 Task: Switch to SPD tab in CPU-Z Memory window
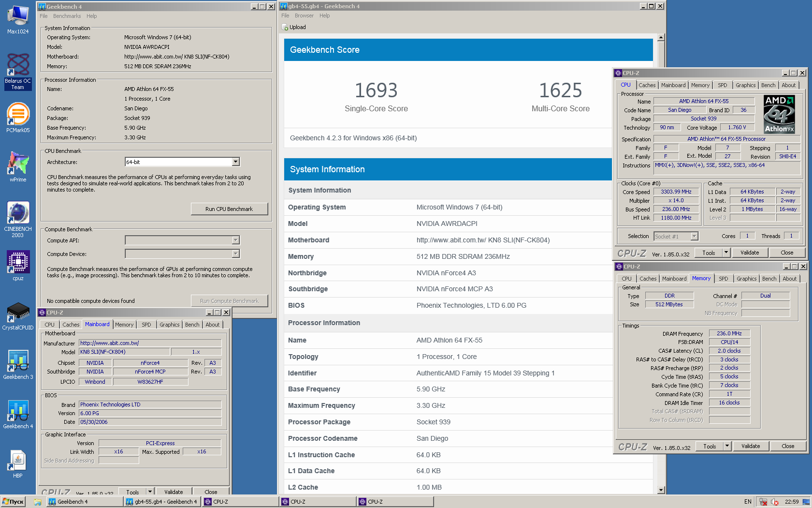(x=723, y=279)
